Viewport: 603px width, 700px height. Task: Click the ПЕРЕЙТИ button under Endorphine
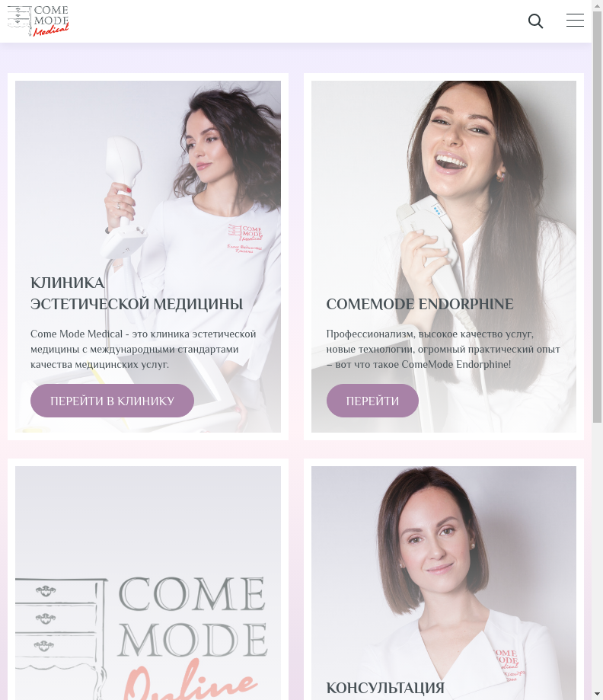(x=372, y=401)
